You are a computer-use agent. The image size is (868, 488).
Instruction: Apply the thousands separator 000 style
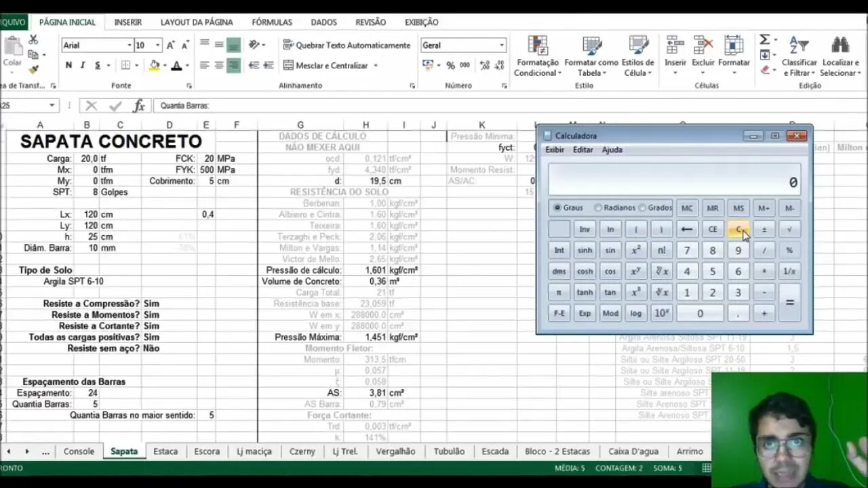[x=465, y=65]
